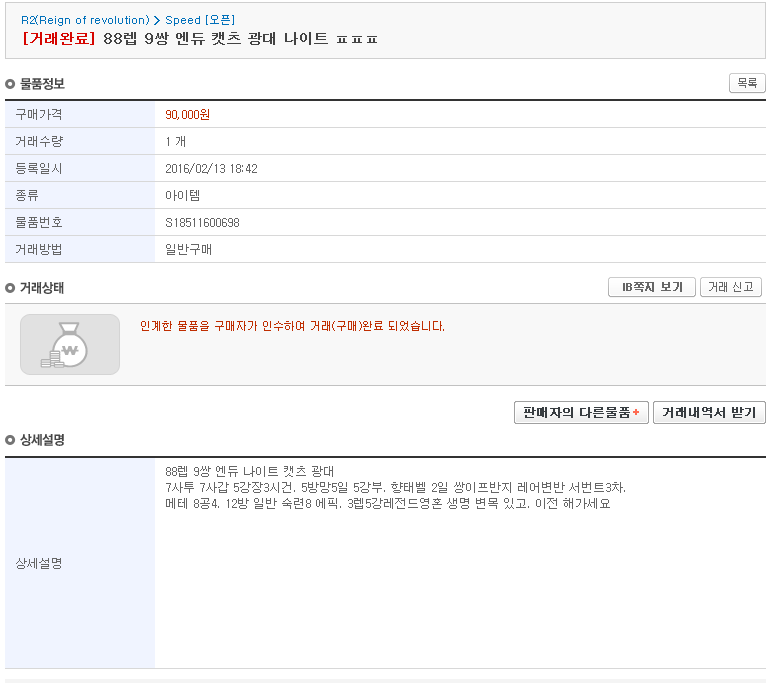The image size is (770, 683).
Task: View messages via IB쪽지 보기 button
Action: click(x=652, y=287)
